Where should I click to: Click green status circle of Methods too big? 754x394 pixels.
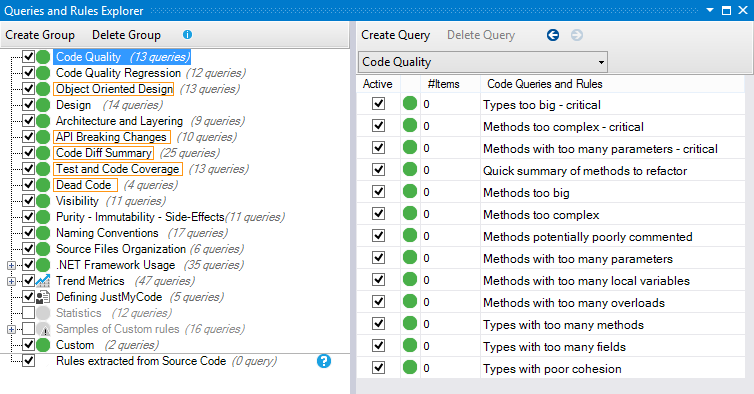click(x=410, y=191)
